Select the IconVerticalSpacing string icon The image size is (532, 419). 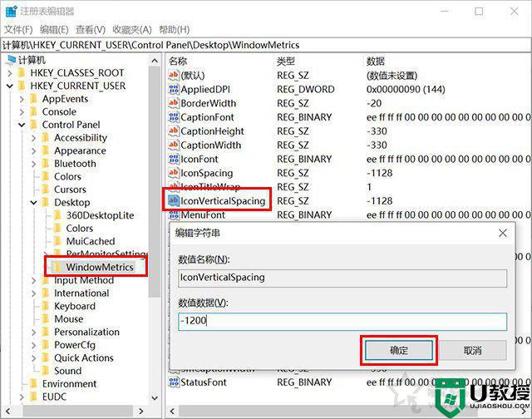coord(174,201)
